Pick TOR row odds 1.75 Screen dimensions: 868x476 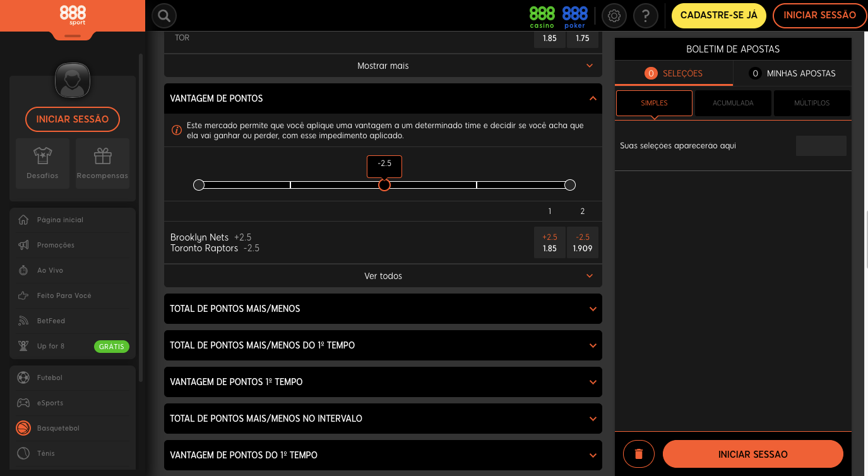coord(583,39)
